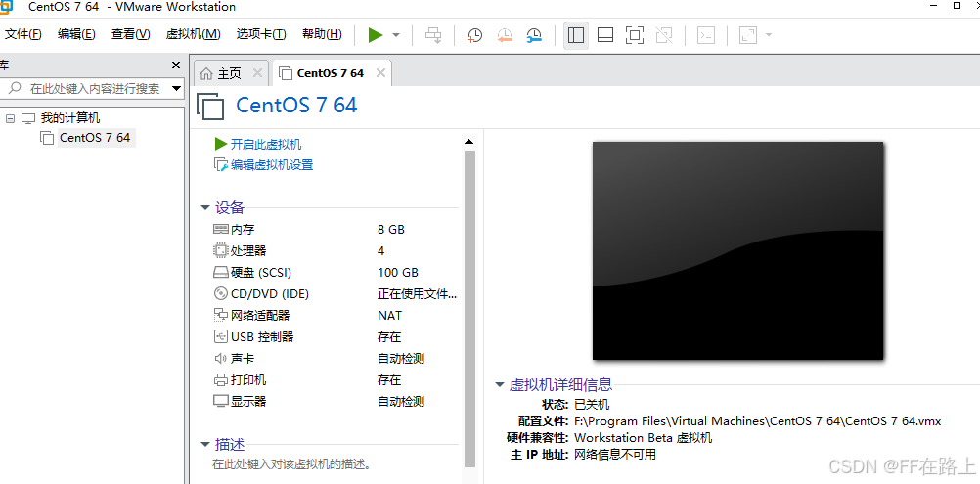This screenshot has width=980, height=484.
Task: Toggle the library sidebar view icon
Action: (x=576, y=35)
